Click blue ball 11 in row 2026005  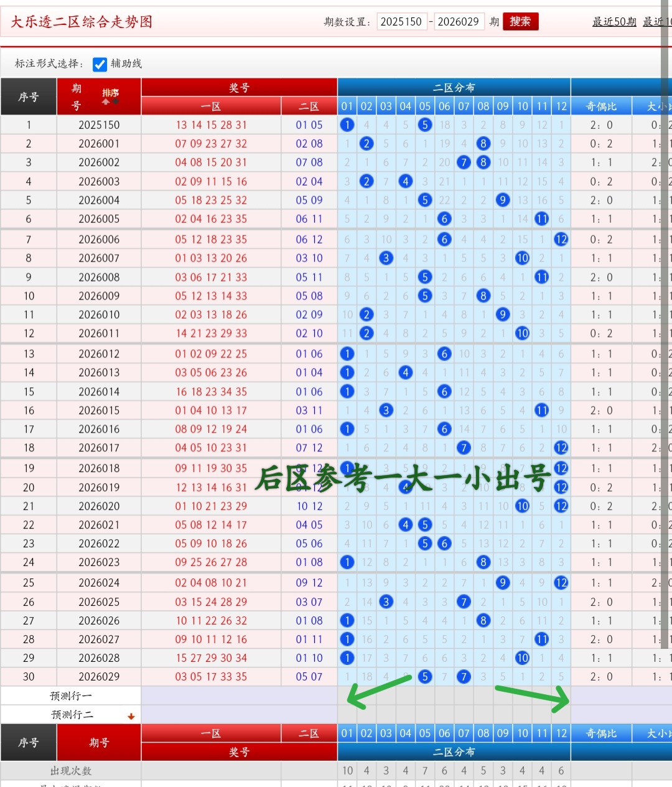click(x=542, y=219)
